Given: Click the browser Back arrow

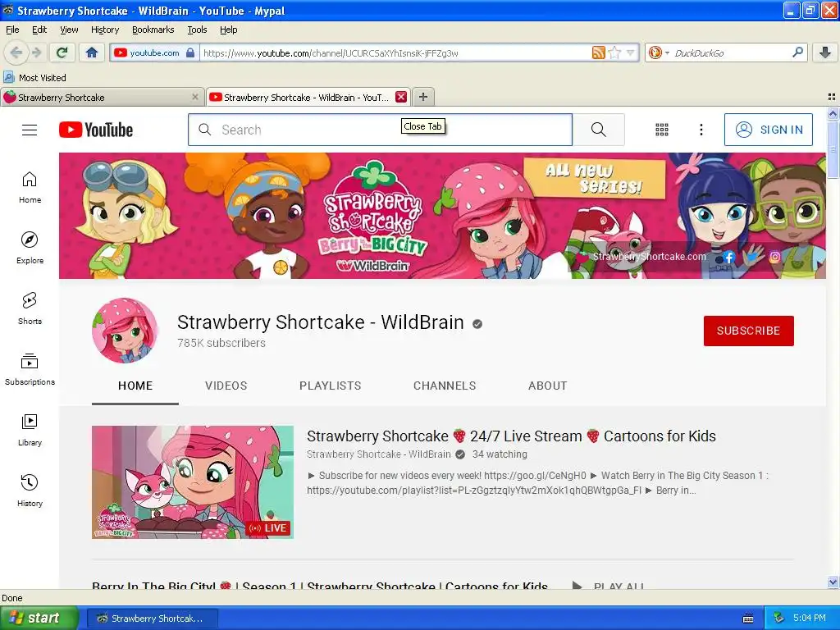Looking at the screenshot, I should pyautogui.click(x=15, y=52).
